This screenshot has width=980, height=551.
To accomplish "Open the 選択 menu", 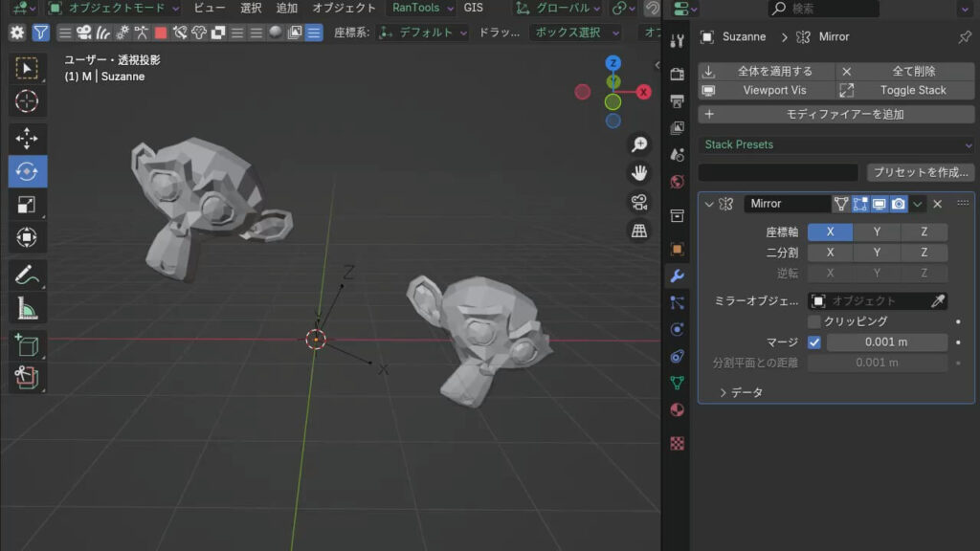I will (251, 8).
